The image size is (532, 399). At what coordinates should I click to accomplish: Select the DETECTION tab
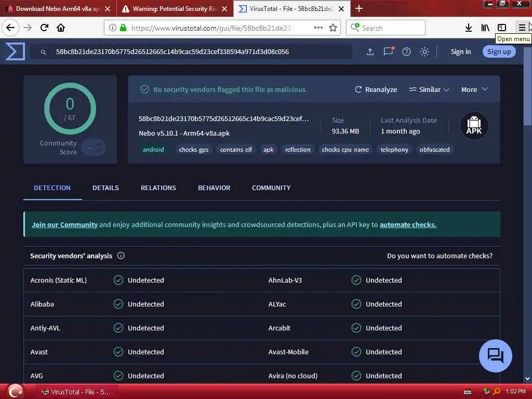(x=52, y=188)
